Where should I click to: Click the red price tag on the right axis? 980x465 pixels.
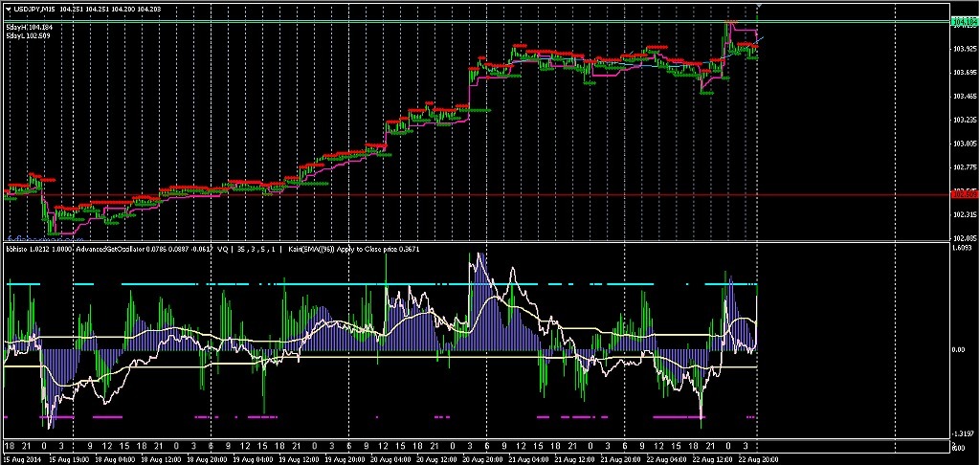[x=965, y=194]
